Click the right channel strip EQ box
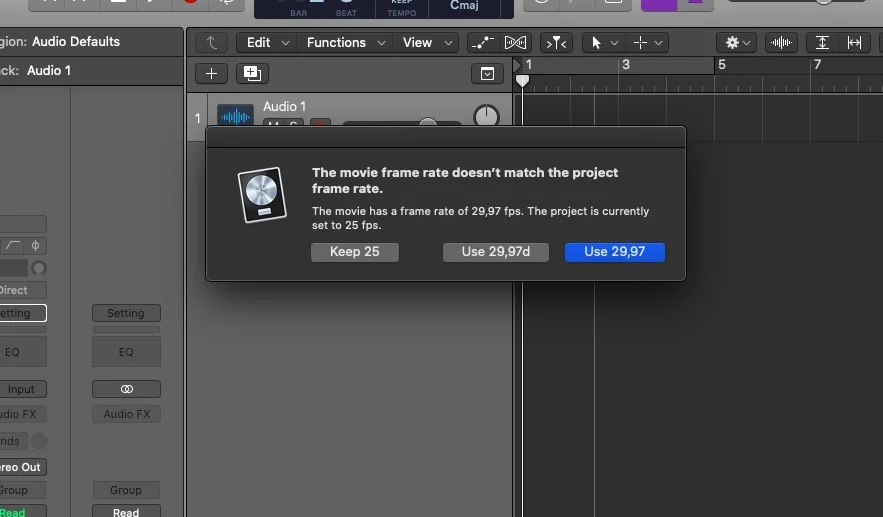Image resolution: width=883 pixels, height=517 pixels. click(126, 352)
